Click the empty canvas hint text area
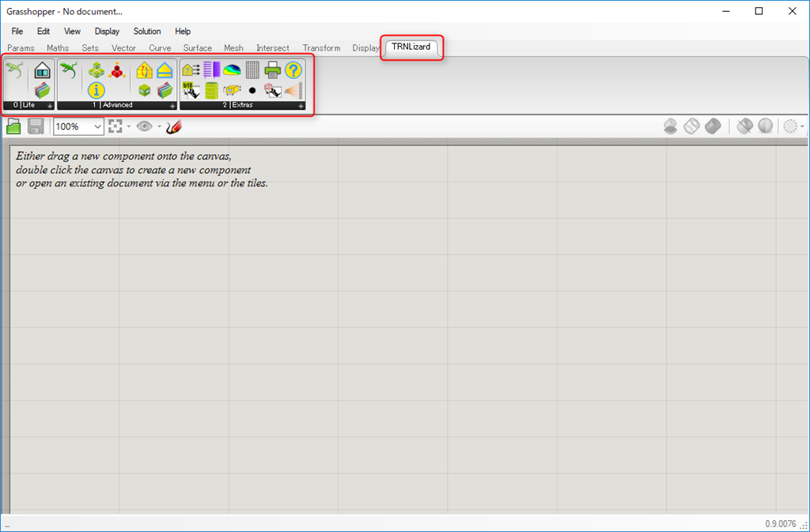Viewport: 810px width, 532px height. (x=142, y=169)
